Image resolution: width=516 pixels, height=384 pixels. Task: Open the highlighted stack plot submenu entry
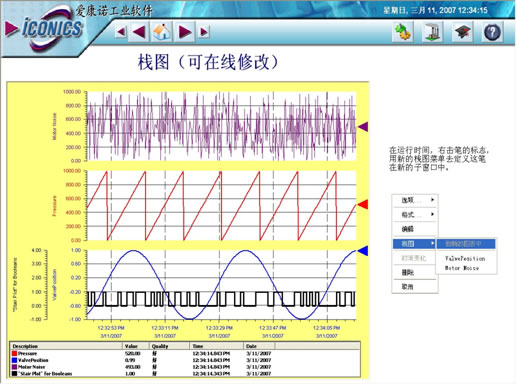415,244
